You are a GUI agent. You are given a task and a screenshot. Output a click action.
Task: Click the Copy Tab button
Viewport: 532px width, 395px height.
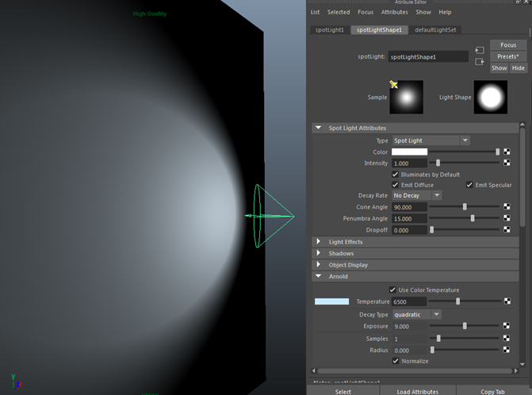pos(492,391)
